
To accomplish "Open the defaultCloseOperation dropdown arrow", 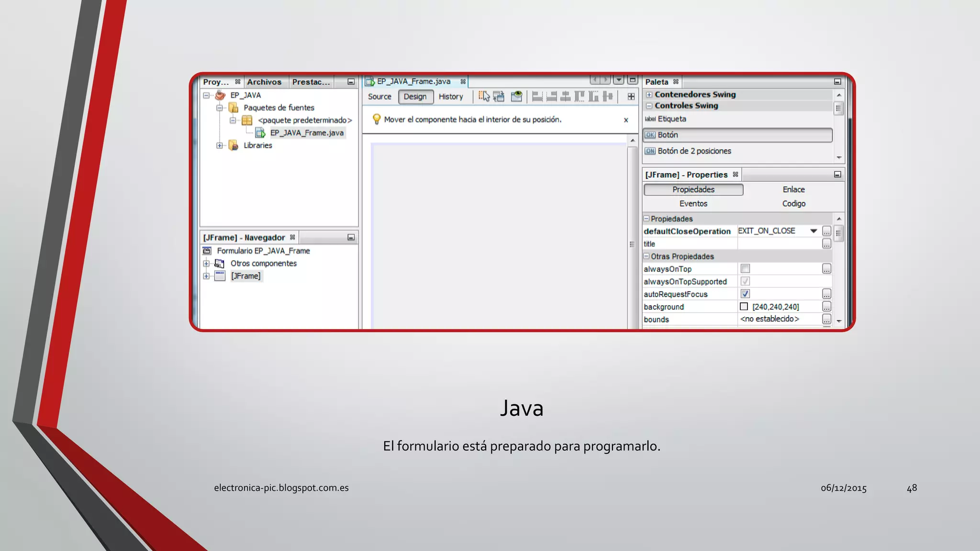I will [813, 231].
